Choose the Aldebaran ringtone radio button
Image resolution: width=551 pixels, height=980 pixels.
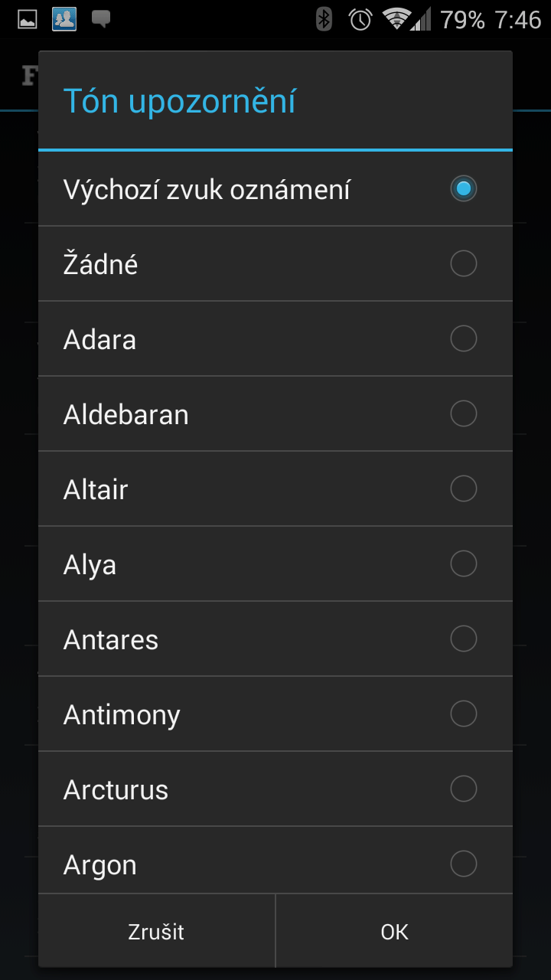point(463,413)
